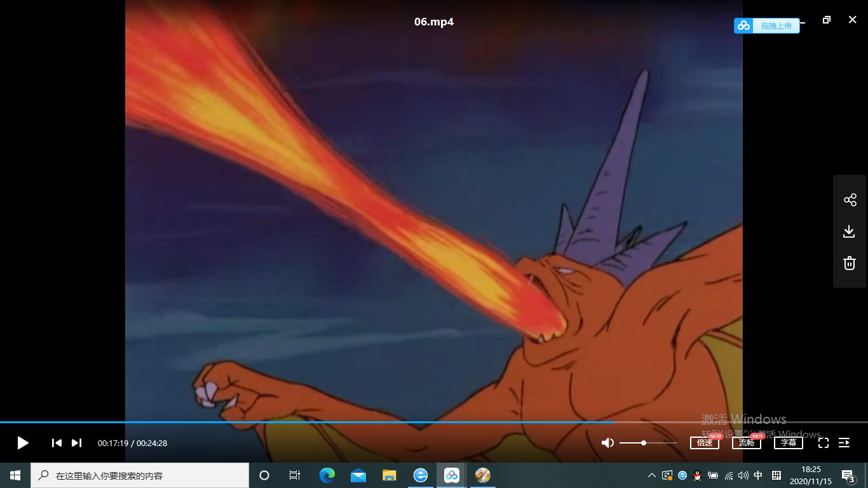This screenshot has width=868, height=488.
Task: Skip to the next video
Action: (76, 443)
